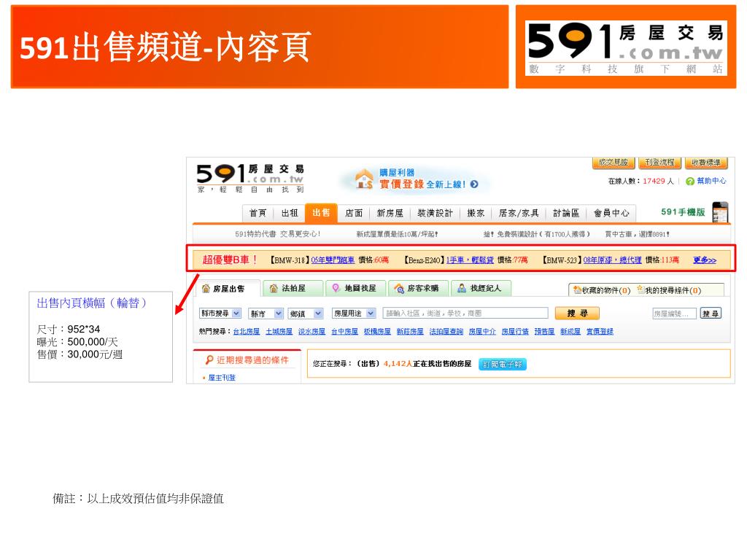The image size is (747, 560).
Task: Click the agent person icon on 找經紀人
Action: [462, 288]
